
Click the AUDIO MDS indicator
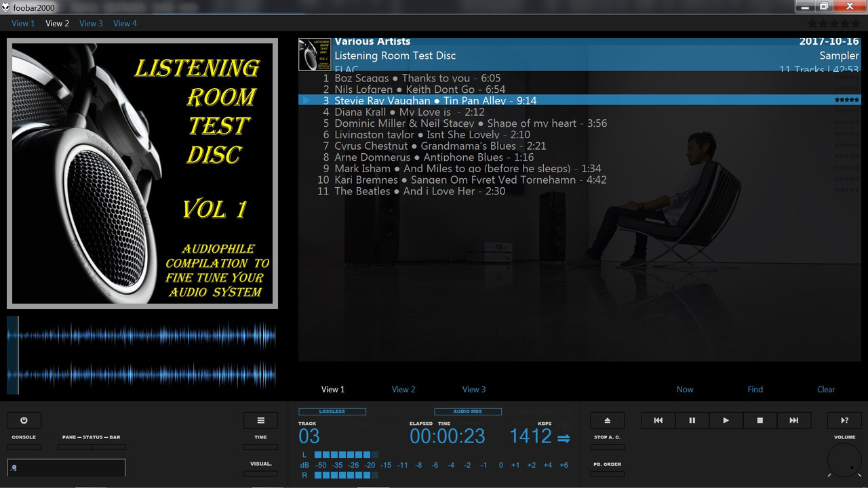[468, 411]
